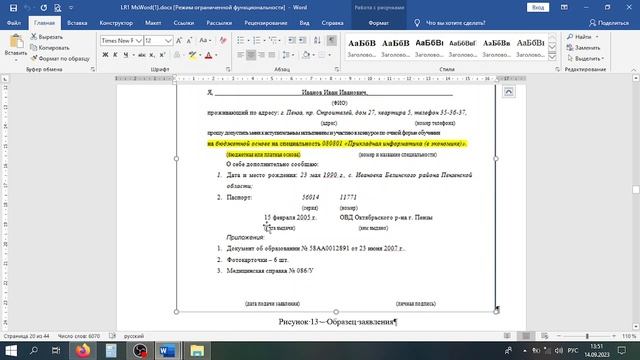Click the Redo/Repeat arrow icon
Viewport: 640px width, 360px height.
[x=44, y=8]
